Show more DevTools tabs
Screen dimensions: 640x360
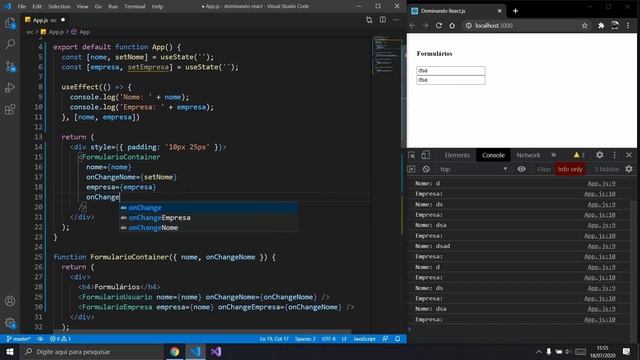pos(553,155)
